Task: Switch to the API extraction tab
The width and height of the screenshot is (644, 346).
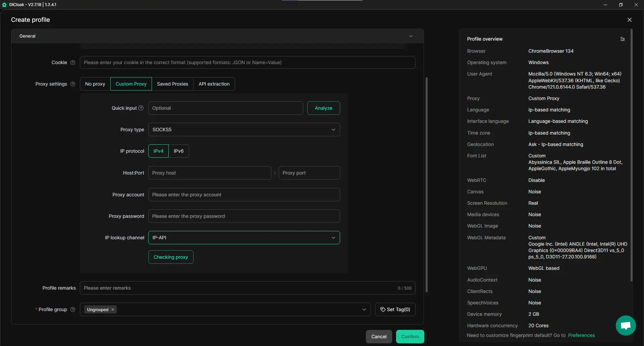Action: coord(214,84)
